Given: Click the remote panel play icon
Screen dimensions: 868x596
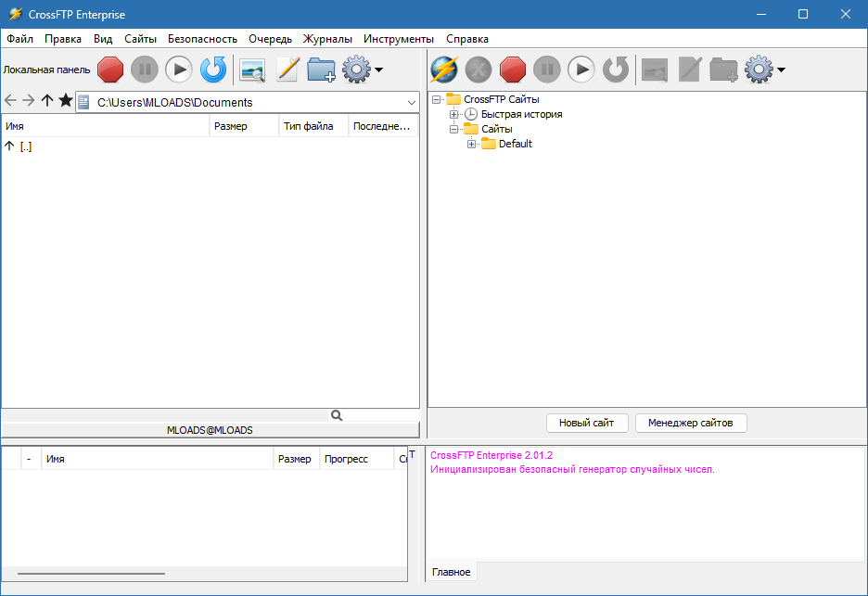Looking at the screenshot, I should (x=581, y=70).
